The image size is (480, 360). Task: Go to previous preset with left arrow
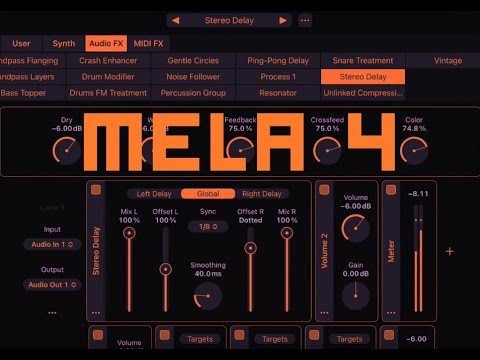pos(176,21)
